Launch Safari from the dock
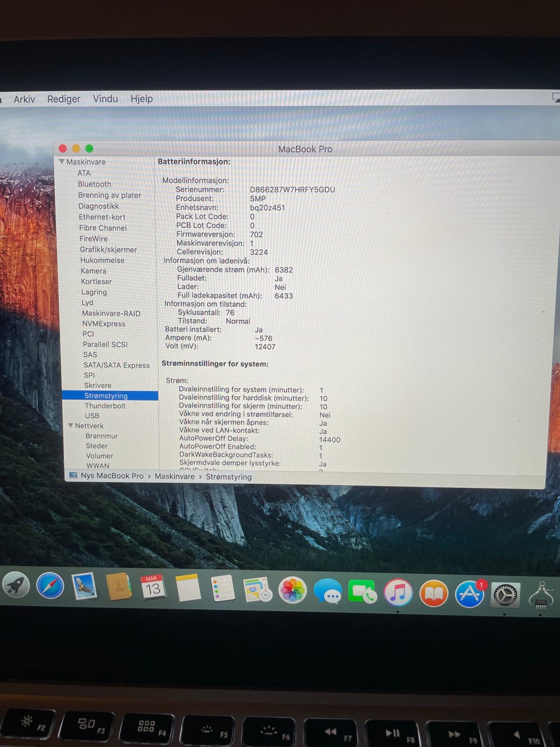 (50, 585)
